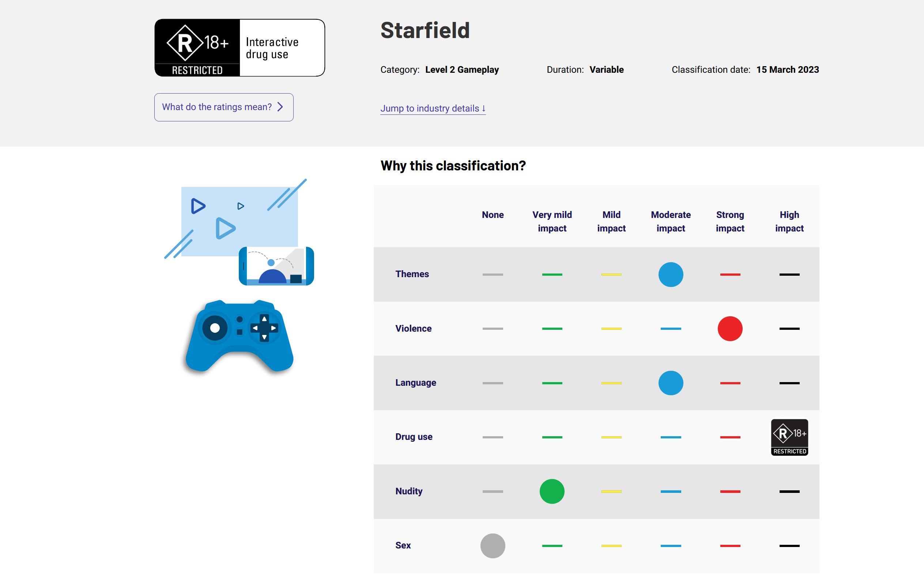Click 'Mild impact' column header
Viewport: 924px width, 581px height.
(611, 222)
